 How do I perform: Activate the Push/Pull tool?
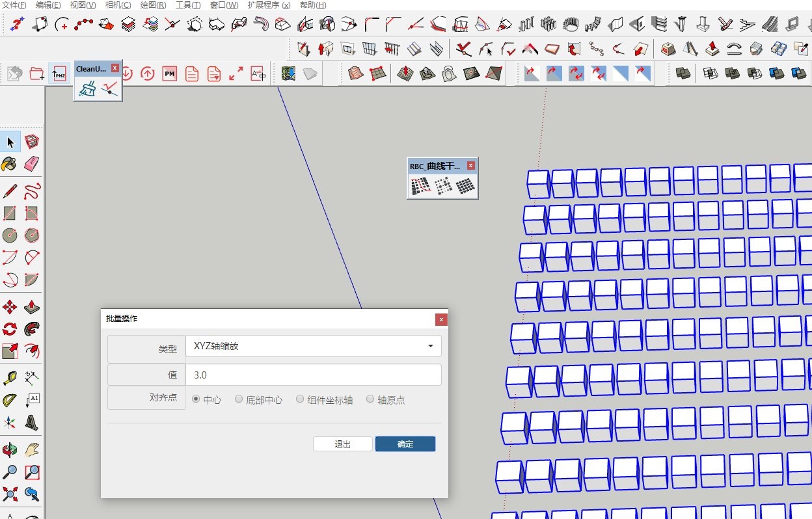coord(32,307)
